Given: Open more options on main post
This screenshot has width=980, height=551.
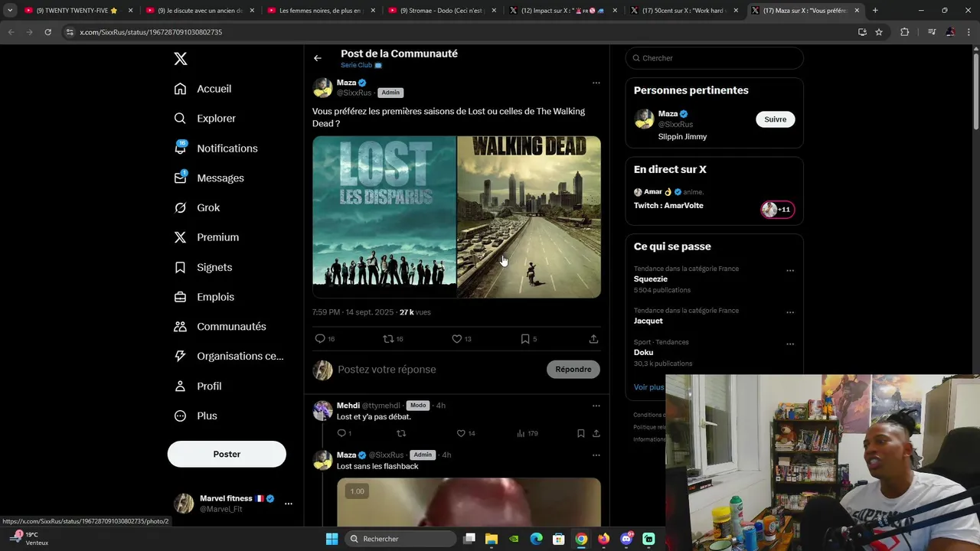Looking at the screenshot, I should point(596,83).
